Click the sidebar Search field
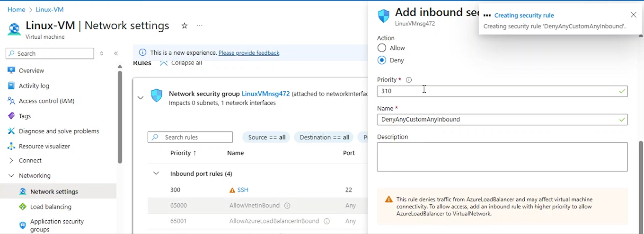Image resolution: width=644 pixels, height=234 pixels. tap(50, 53)
